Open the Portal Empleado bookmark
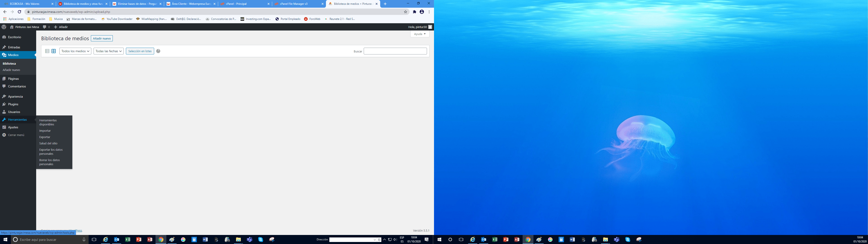The image size is (868, 244). 288,19
